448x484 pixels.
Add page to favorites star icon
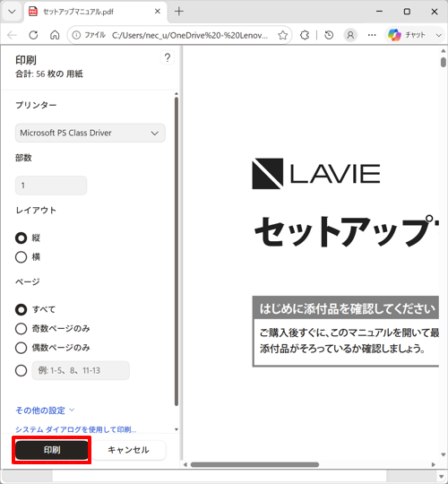[x=282, y=35]
